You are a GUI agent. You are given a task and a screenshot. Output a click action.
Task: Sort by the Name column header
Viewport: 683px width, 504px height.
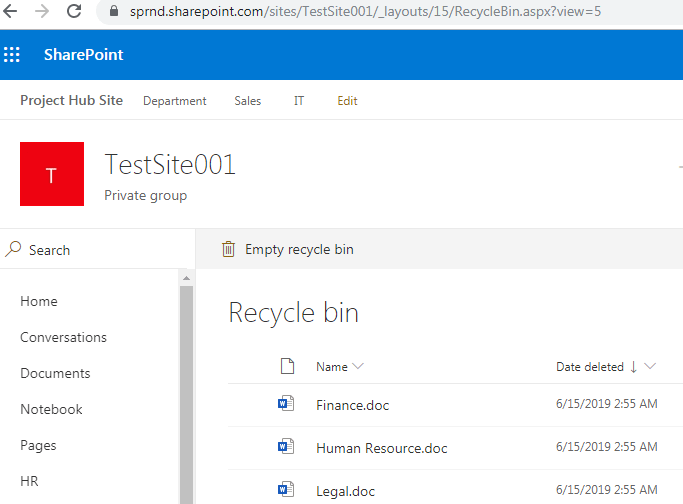(331, 367)
